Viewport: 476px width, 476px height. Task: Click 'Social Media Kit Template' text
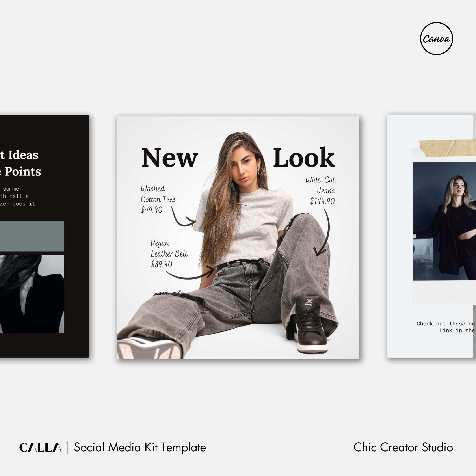pyautogui.click(x=140, y=447)
